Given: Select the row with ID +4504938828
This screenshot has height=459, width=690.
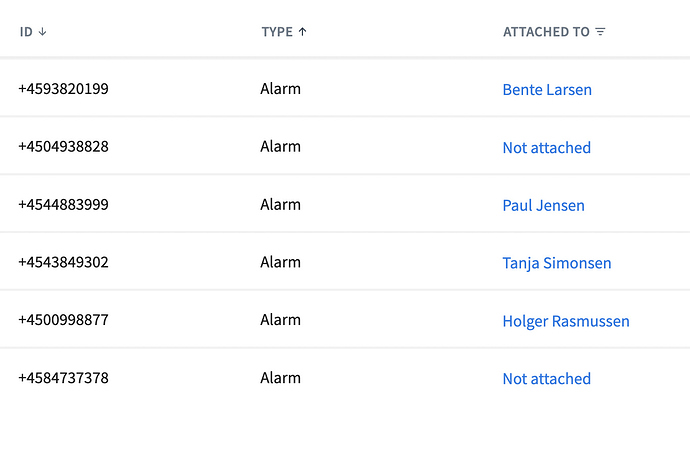Looking at the screenshot, I should point(345,146).
